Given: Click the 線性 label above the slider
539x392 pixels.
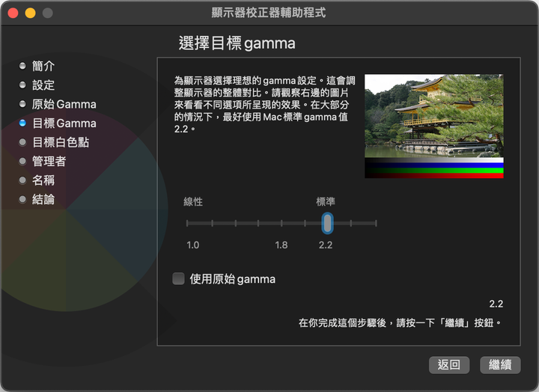Looking at the screenshot, I should [193, 202].
